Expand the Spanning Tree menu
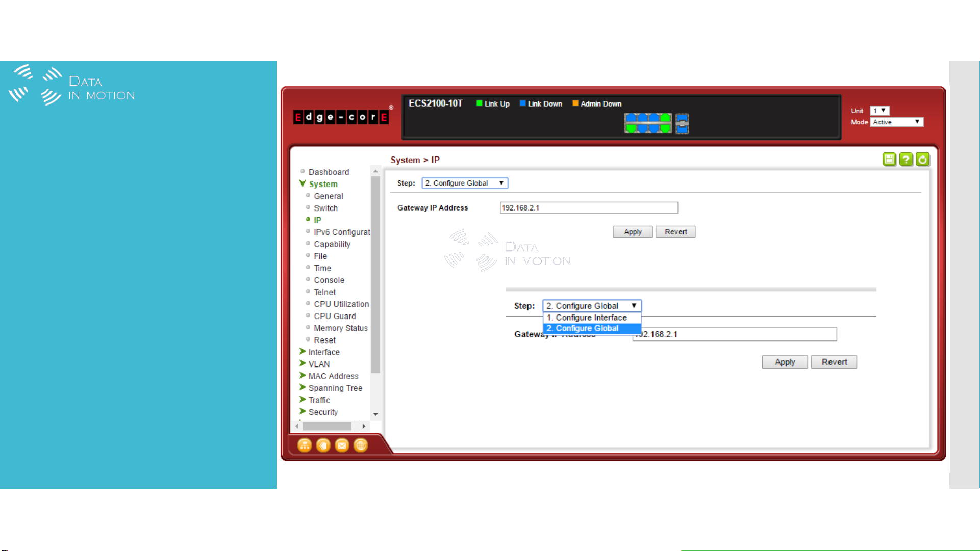The image size is (980, 551). [x=335, y=388]
